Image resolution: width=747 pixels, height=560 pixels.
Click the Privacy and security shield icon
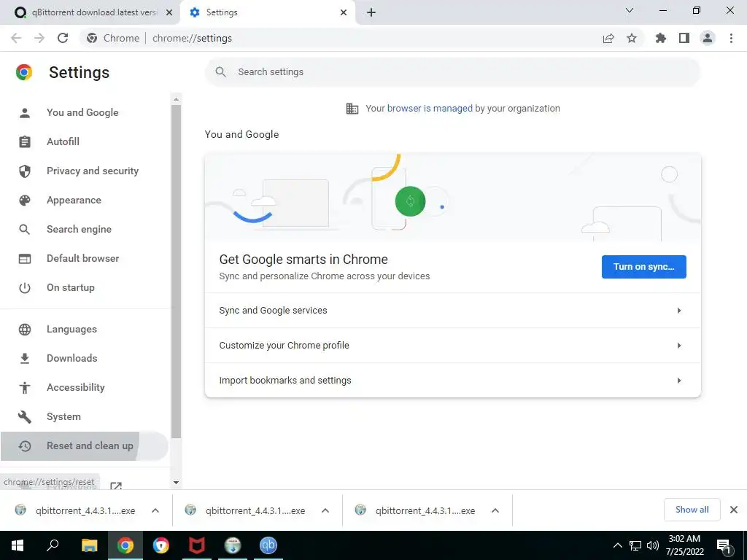click(25, 171)
